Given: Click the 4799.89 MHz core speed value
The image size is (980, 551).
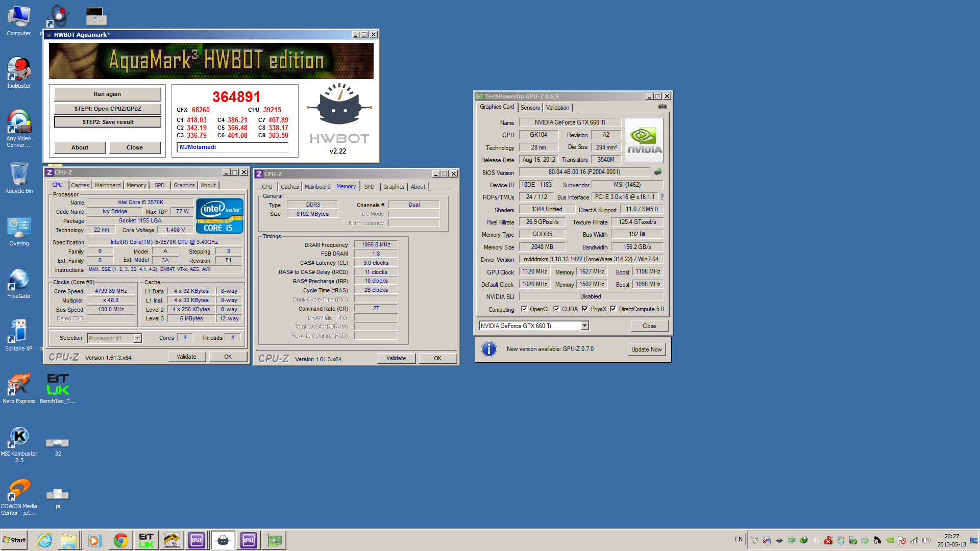Looking at the screenshot, I should [111, 291].
